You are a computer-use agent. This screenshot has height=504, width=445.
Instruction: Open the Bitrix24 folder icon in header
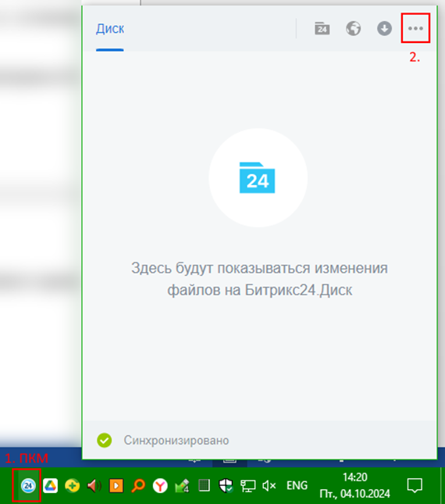(x=322, y=28)
